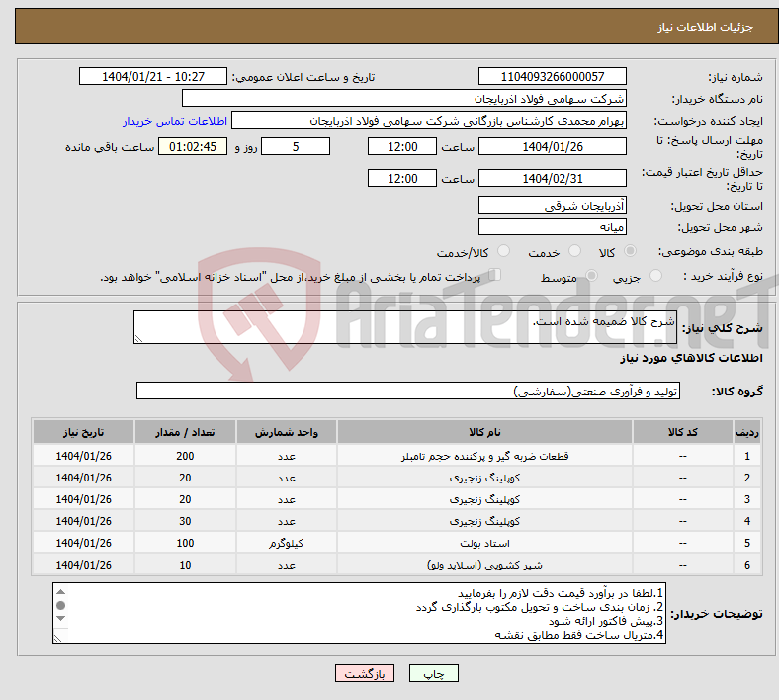779x700 pixels.
Task: Click the کد کالا column header
Action: tap(683, 432)
